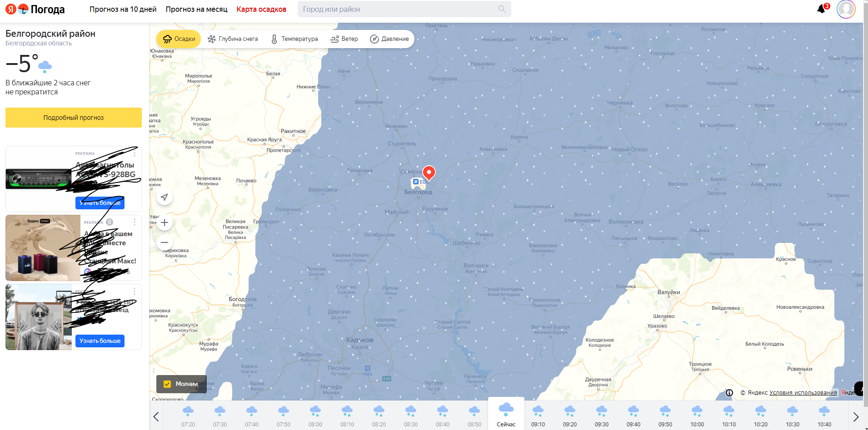Open the car stereo ad image
The image size is (868, 430).
point(39,179)
